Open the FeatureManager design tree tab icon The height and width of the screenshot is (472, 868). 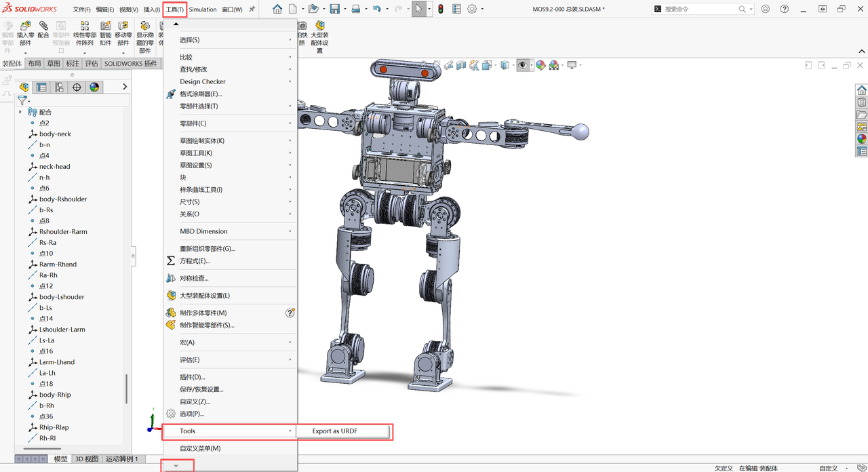coord(24,87)
